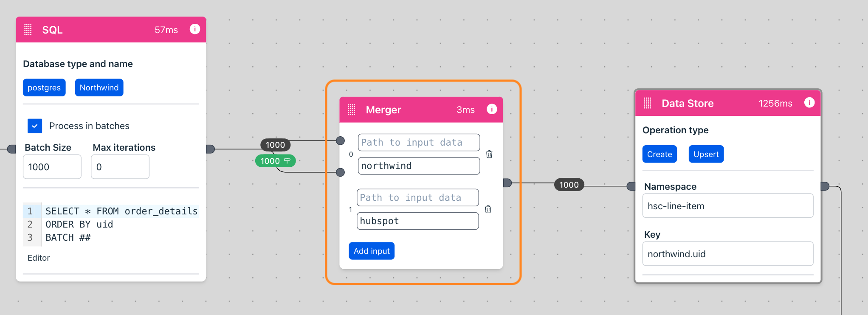Screen dimensions: 868x315
Task: Click the Data Store drag handle icon
Action: pos(647,103)
